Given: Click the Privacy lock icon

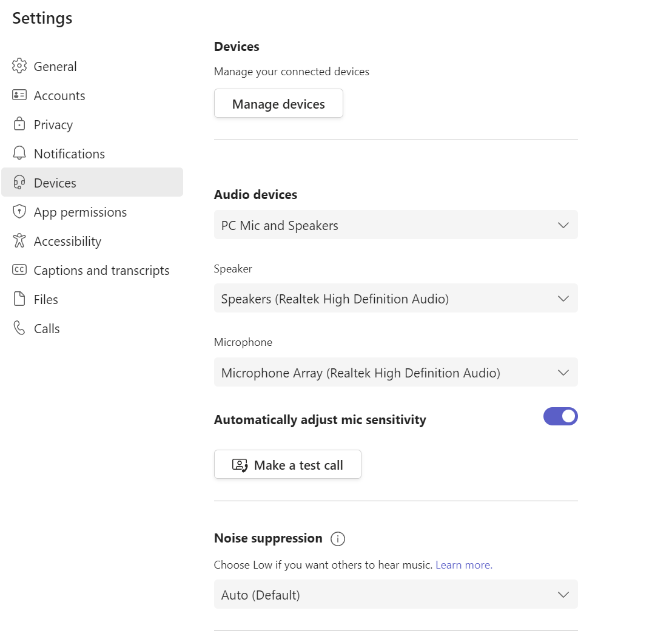Looking at the screenshot, I should click(x=19, y=124).
